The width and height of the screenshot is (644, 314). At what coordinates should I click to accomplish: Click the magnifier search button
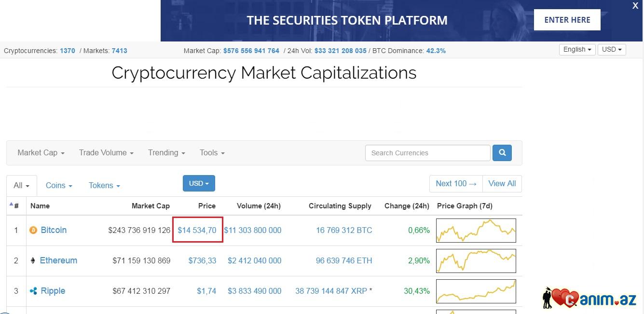502,153
